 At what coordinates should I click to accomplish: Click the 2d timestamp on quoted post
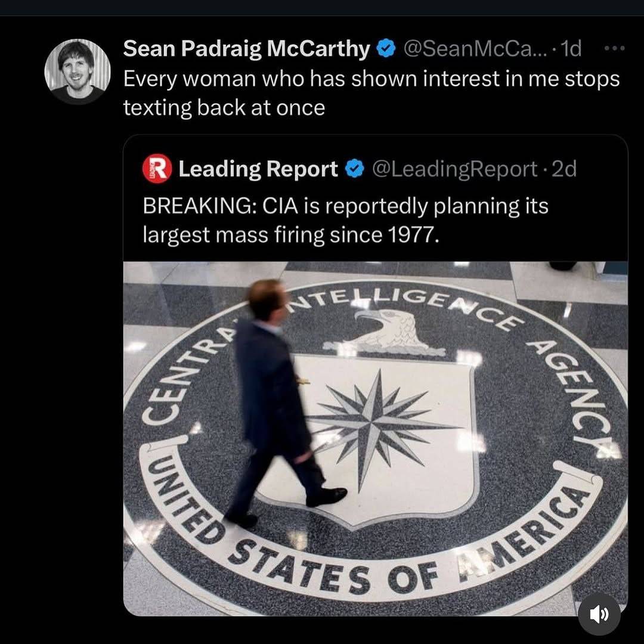564,170
